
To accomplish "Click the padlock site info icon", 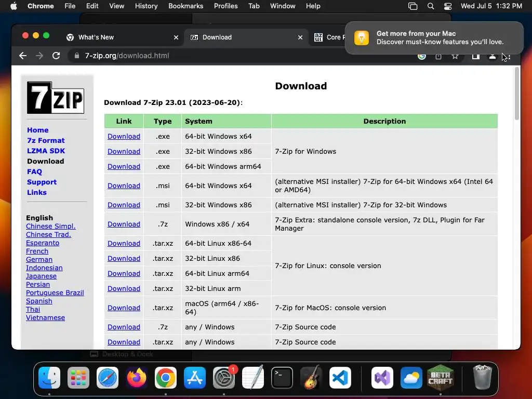I will [77, 56].
